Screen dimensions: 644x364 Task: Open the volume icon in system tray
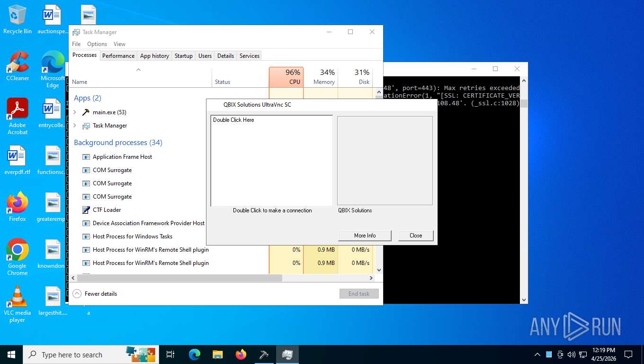pos(571,355)
